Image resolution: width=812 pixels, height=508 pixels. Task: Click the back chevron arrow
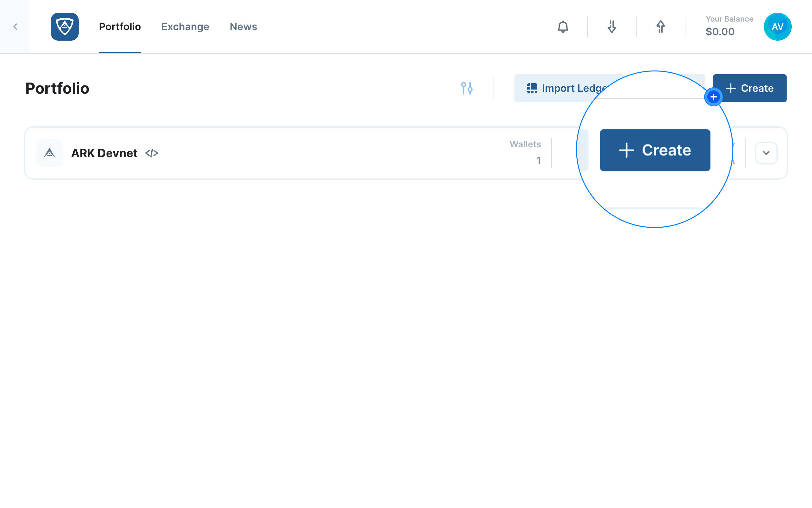point(15,27)
